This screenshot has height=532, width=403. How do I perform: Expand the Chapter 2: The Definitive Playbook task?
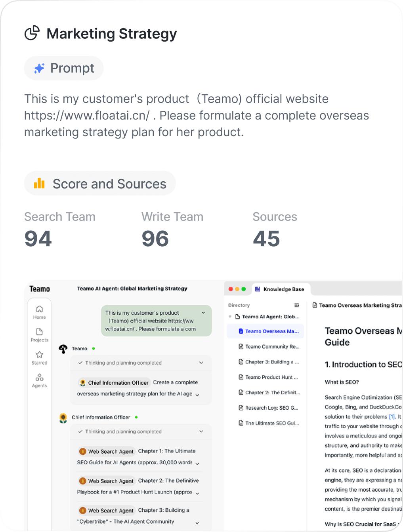click(x=197, y=493)
